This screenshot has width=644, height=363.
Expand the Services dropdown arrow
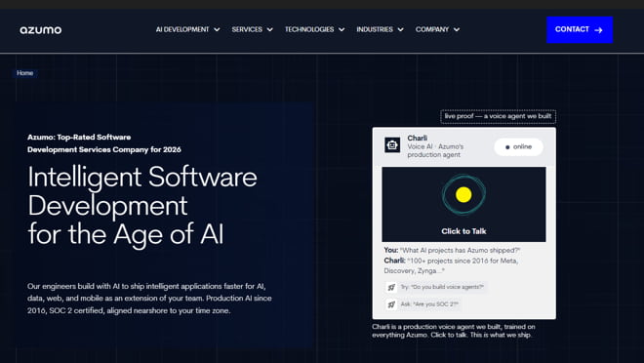[x=270, y=29]
